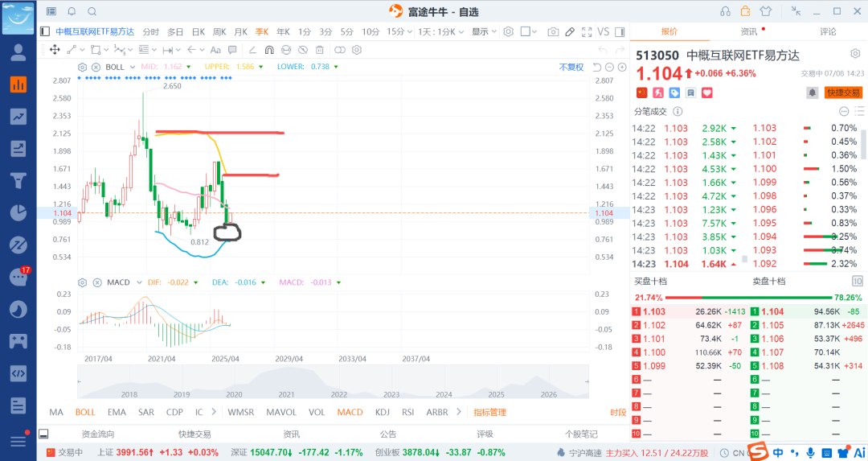Open the 1天:1分K dropdown

coord(440,31)
